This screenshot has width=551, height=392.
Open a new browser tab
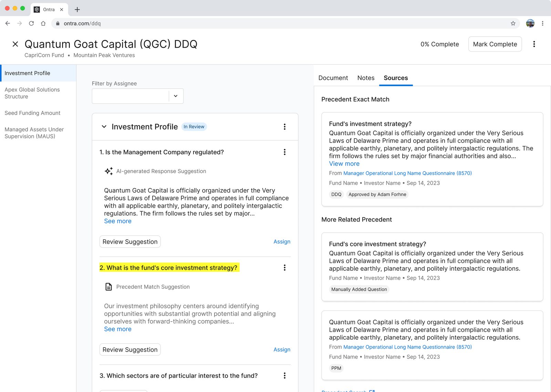point(77,10)
